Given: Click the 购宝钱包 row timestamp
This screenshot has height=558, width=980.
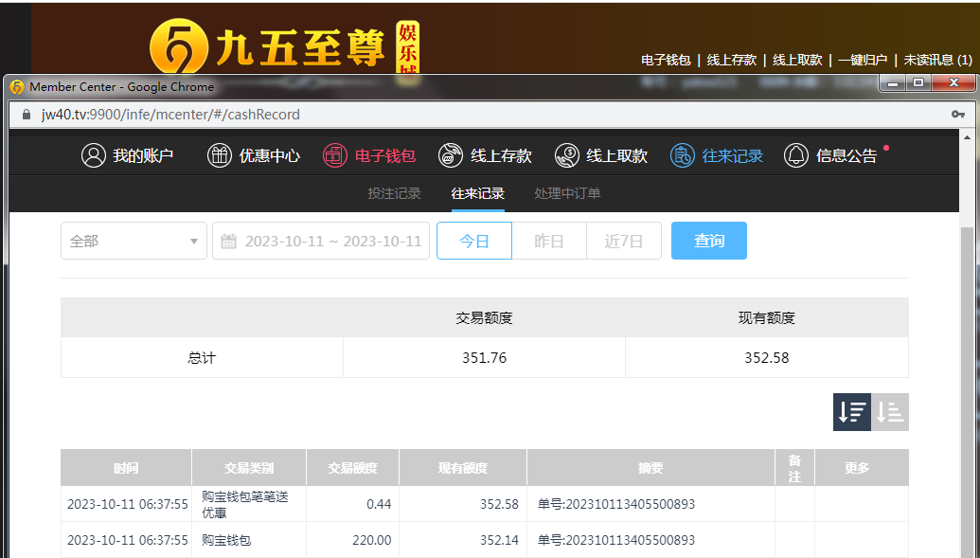Looking at the screenshot, I should 128,540.
